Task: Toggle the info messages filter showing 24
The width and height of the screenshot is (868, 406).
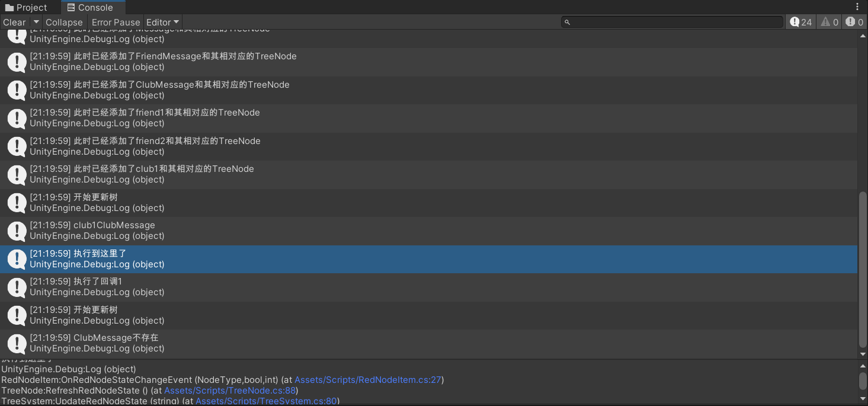Action: 801,22
